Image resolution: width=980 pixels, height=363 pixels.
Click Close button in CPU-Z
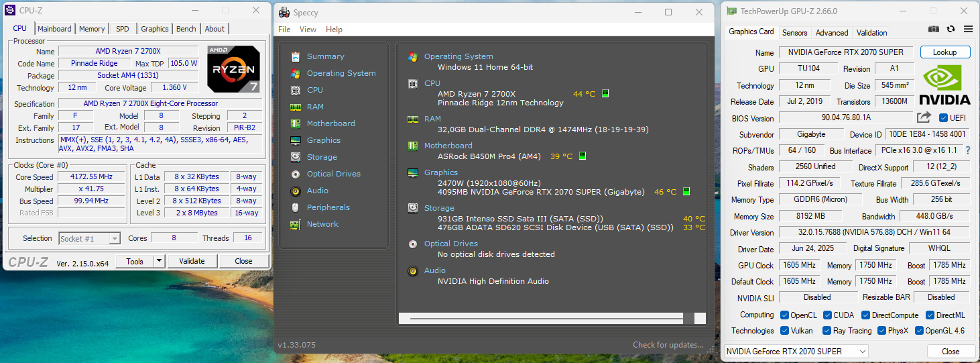244,261
